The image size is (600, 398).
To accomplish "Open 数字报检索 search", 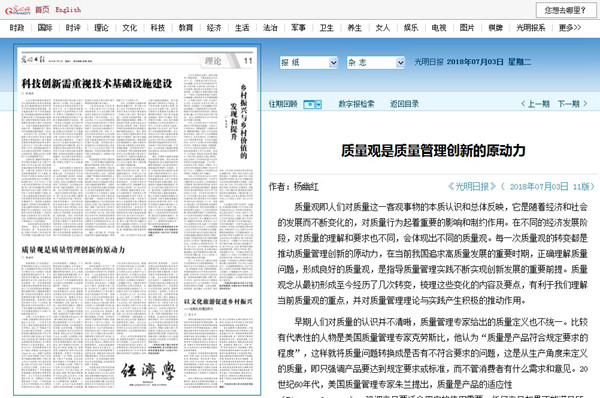I will click(x=356, y=104).
